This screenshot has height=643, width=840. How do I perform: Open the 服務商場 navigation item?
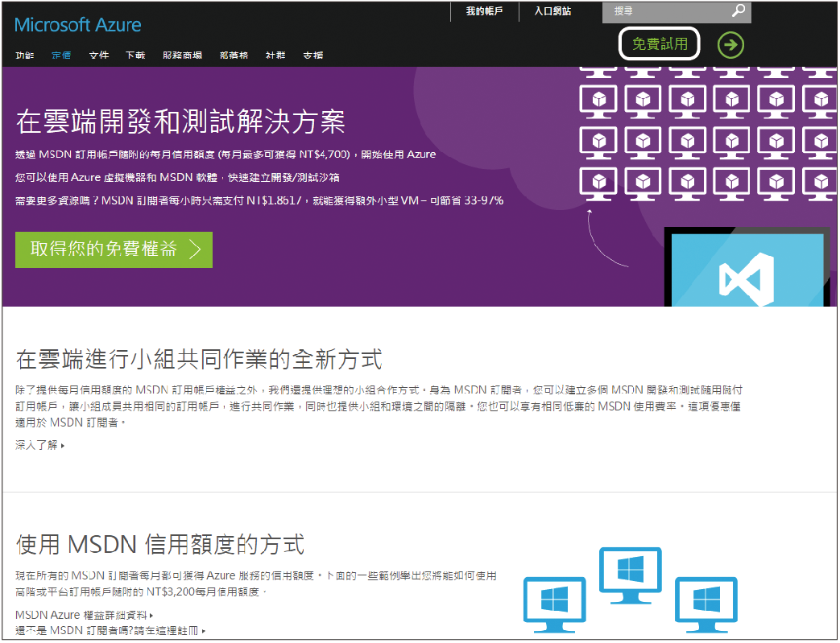point(182,56)
